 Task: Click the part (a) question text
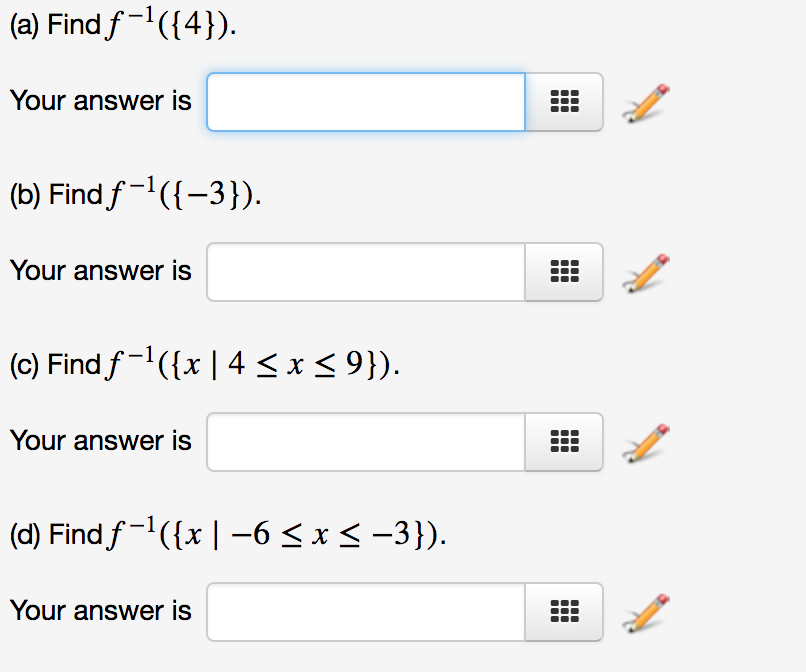coord(120,24)
